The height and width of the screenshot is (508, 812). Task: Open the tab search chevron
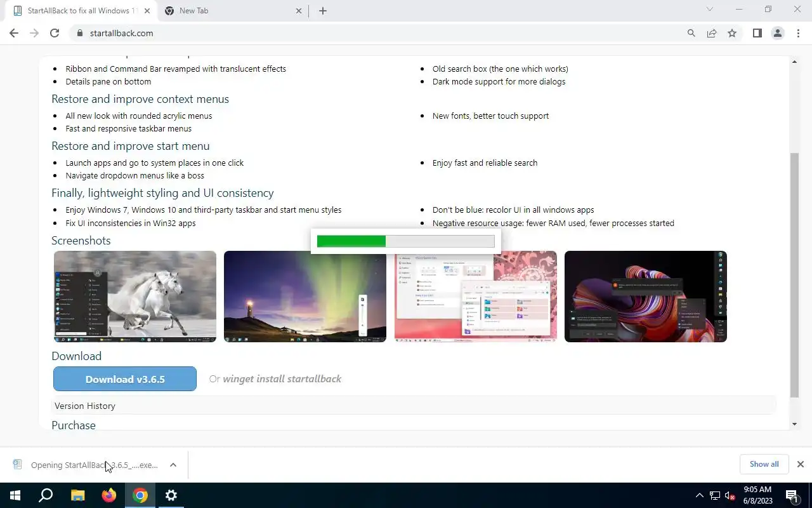710,10
